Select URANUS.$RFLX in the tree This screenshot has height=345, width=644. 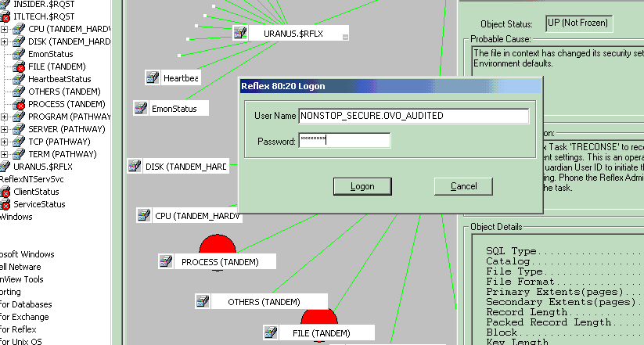[x=43, y=167]
